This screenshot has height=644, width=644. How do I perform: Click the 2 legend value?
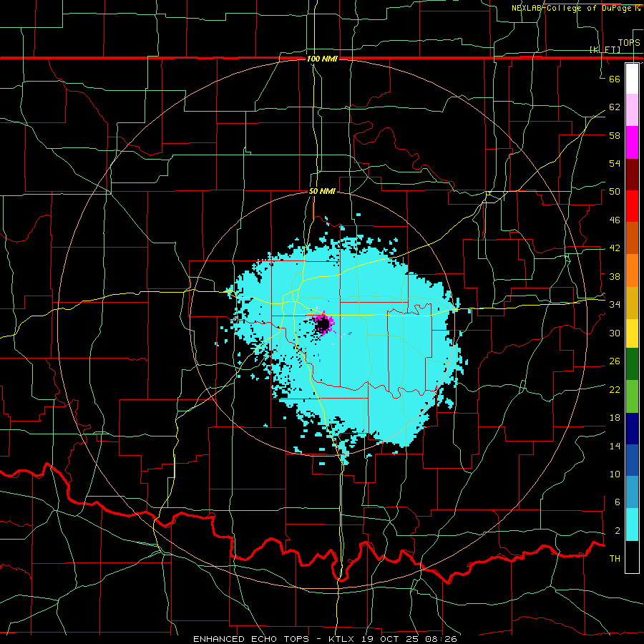click(x=618, y=531)
